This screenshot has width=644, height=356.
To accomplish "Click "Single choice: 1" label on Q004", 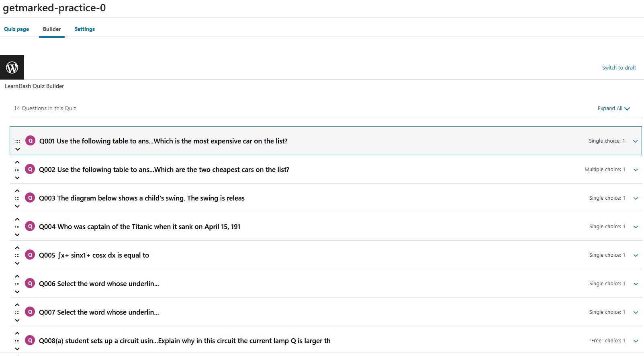I will [607, 227].
